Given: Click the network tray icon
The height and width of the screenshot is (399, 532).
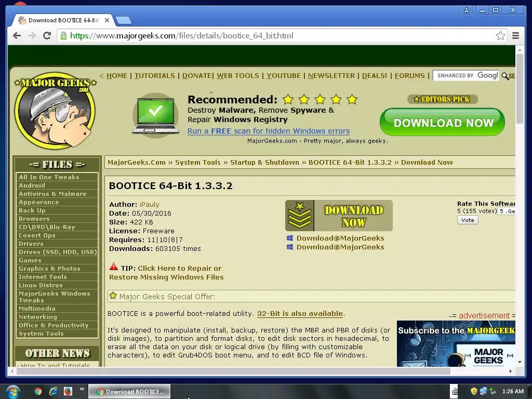Looking at the screenshot, I should (483, 391).
